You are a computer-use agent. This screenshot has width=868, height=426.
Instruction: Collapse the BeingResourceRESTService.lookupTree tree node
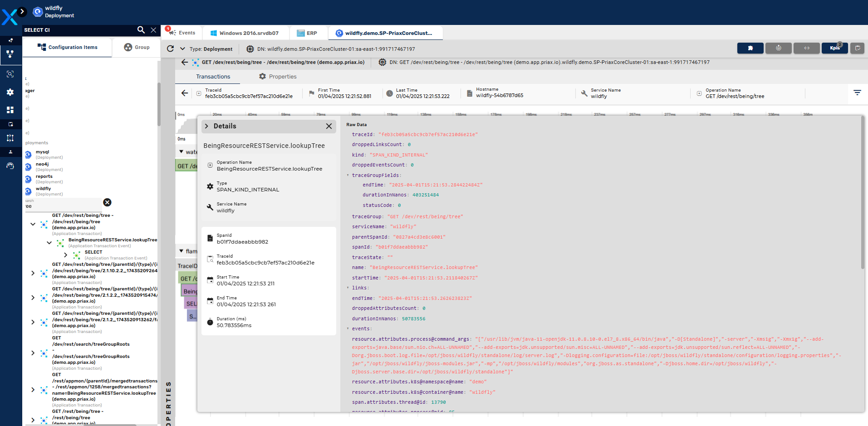click(49, 243)
